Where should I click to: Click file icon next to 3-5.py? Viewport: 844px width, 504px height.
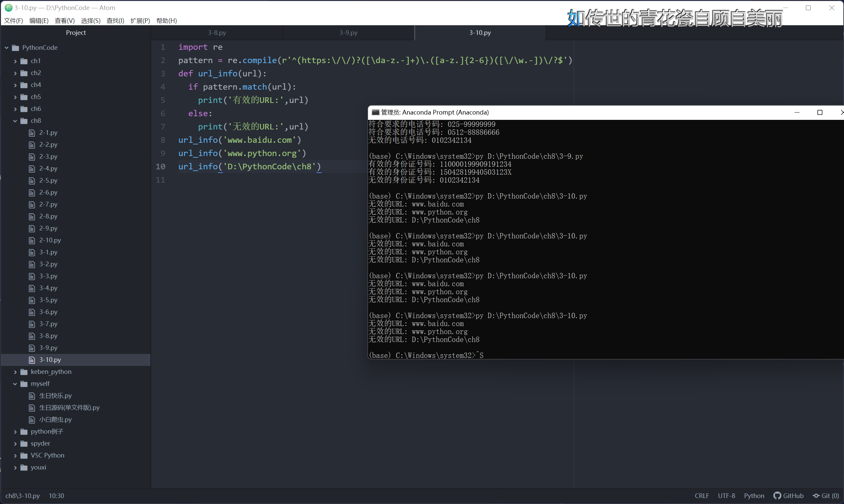(32, 300)
